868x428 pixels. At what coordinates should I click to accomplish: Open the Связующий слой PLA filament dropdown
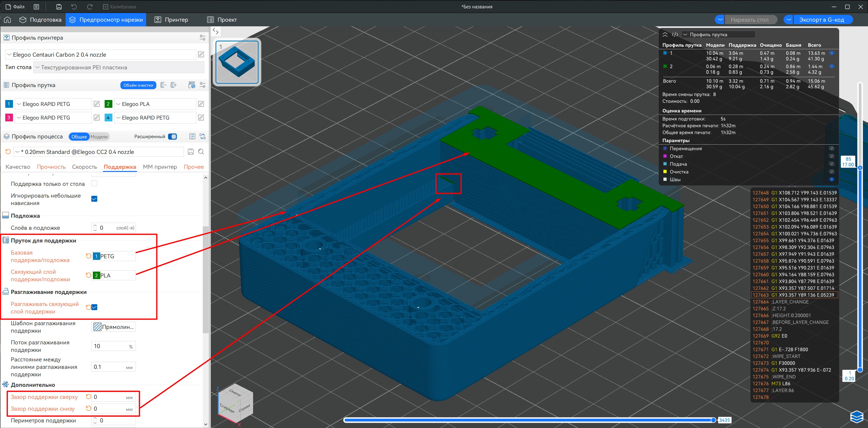pos(114,275)
